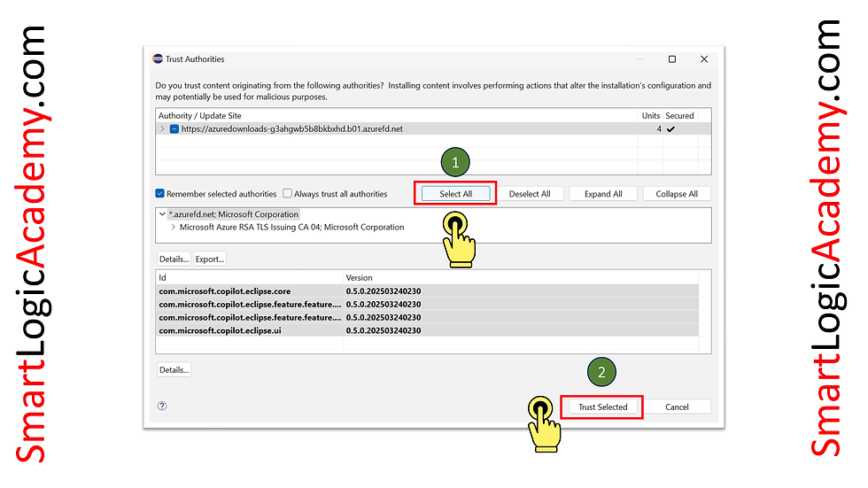
Task: Collapse the *.azurefd.net certificate node
Action: (x=162, y=213)
